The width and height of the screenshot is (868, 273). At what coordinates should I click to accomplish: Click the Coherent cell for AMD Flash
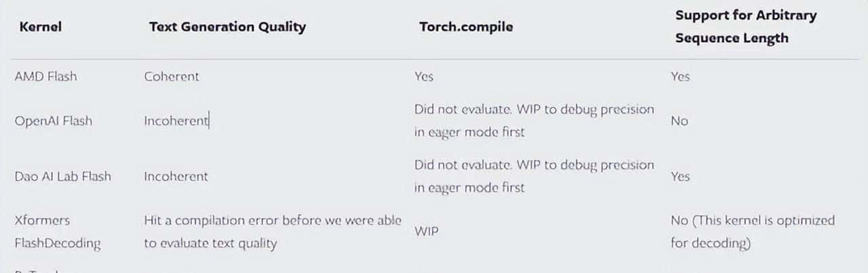(x=172, y=77)
